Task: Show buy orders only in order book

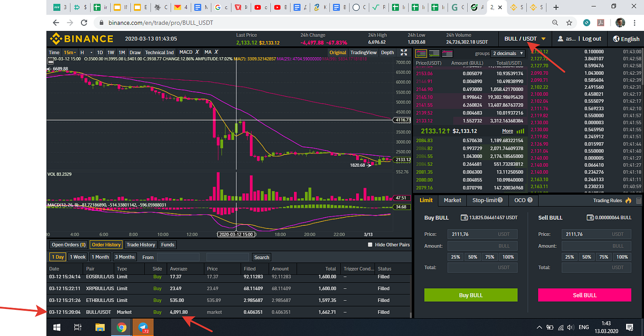Action: pyautogui.click(x=434, y=53)
